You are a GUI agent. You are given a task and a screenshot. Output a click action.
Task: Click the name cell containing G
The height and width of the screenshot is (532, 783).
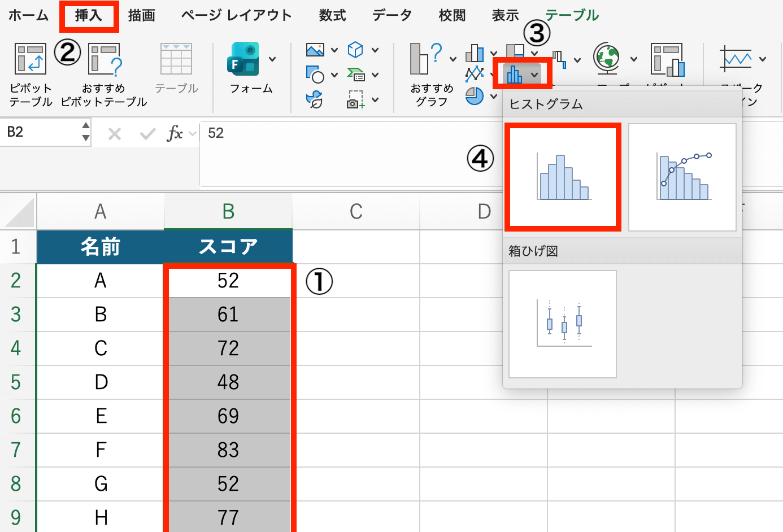(101, 484)
